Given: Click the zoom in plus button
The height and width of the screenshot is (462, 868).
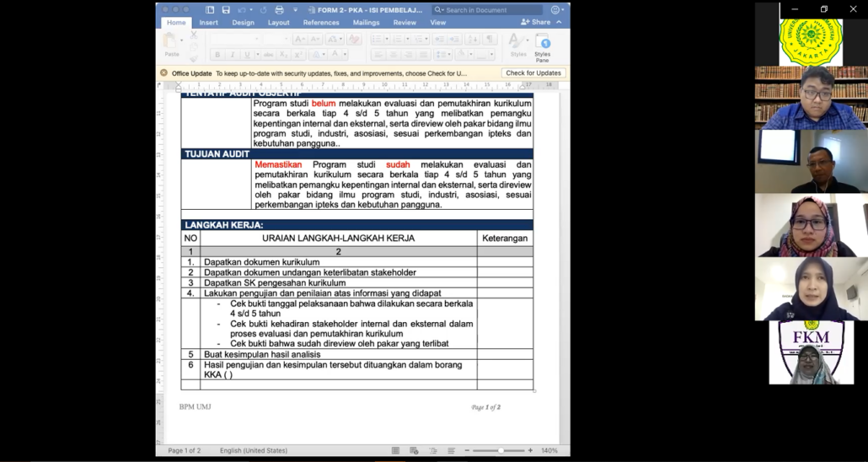Looking at the screenshot, I should (530, 450).
